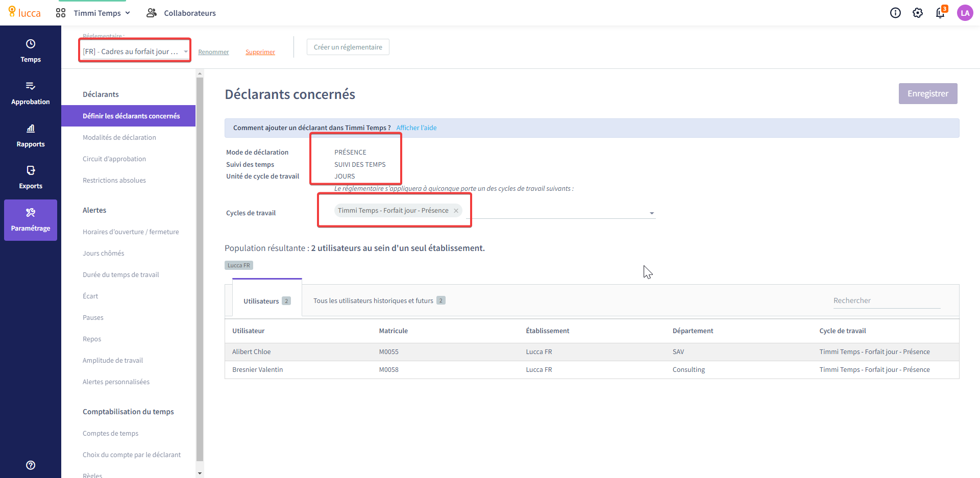The width and height of the screenshot is (980, 478).
Task: Remove Timmi Temps - Forfait jour - Présence chip
Action: 456,211
